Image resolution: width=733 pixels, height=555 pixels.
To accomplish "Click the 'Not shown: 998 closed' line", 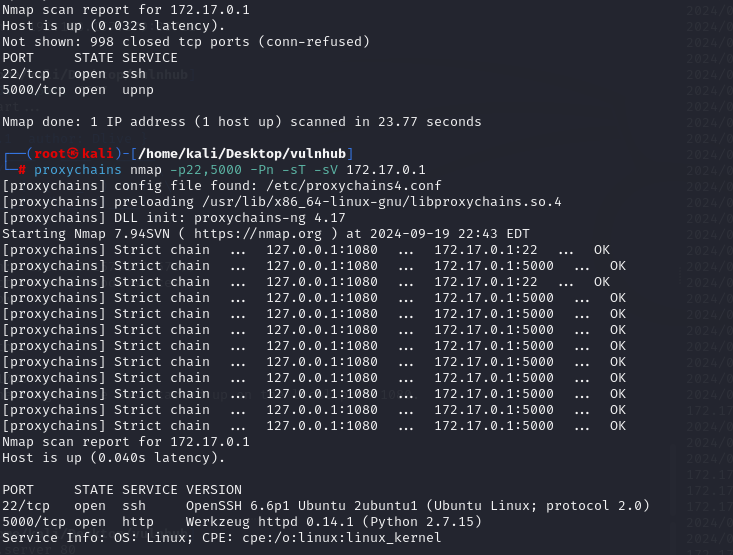I will [186, 41].
